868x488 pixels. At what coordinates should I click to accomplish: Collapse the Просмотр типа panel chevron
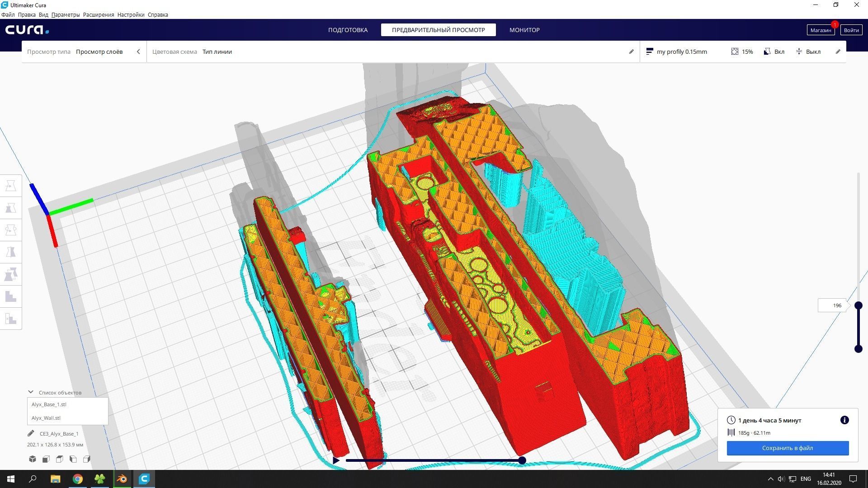[138, 52]
